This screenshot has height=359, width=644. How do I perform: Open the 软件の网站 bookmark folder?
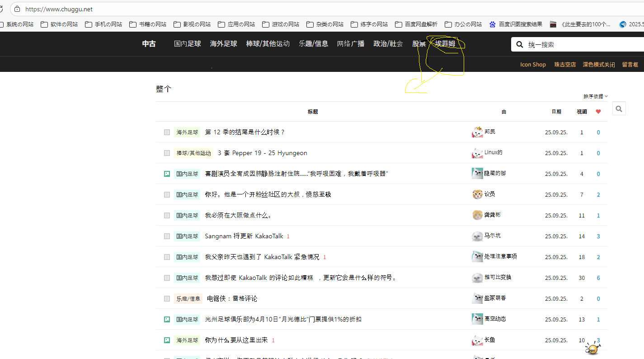[x=59, y=24]
